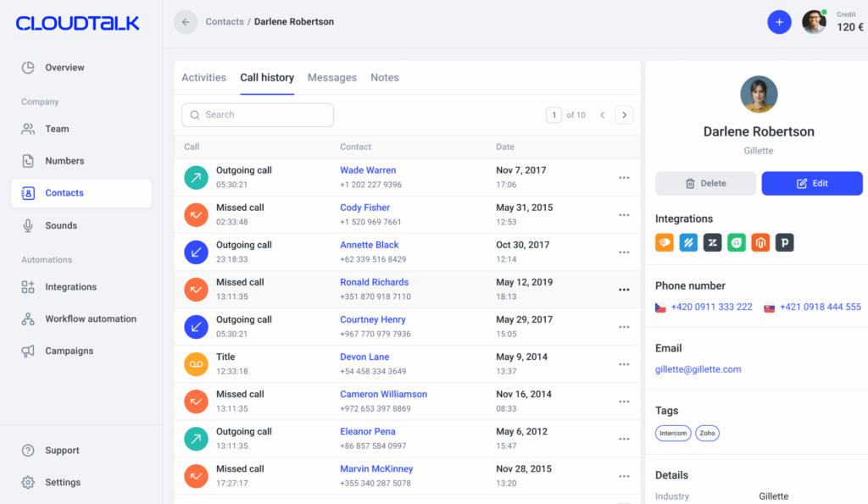Switch to the Messages tab
868x504 pixels.
(331, 77)
